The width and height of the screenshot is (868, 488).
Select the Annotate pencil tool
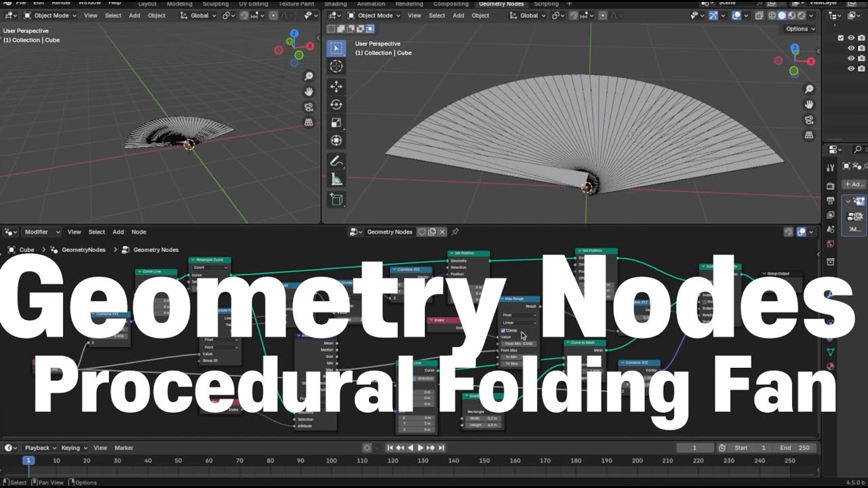[x=336, y=161]
